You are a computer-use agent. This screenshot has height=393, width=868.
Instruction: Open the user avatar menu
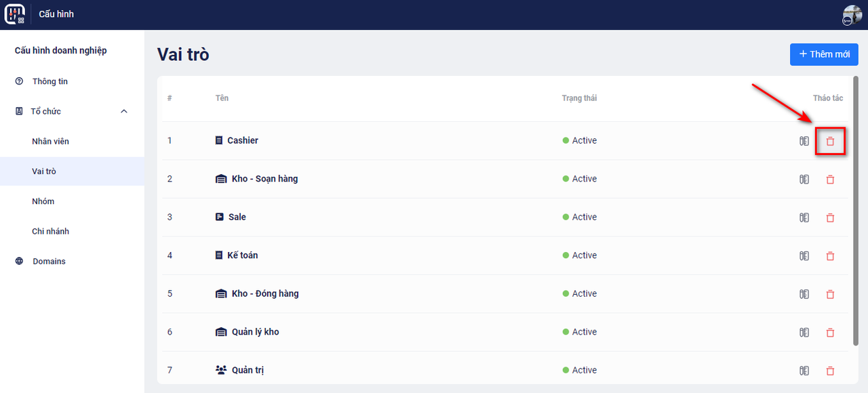(852, 15)
